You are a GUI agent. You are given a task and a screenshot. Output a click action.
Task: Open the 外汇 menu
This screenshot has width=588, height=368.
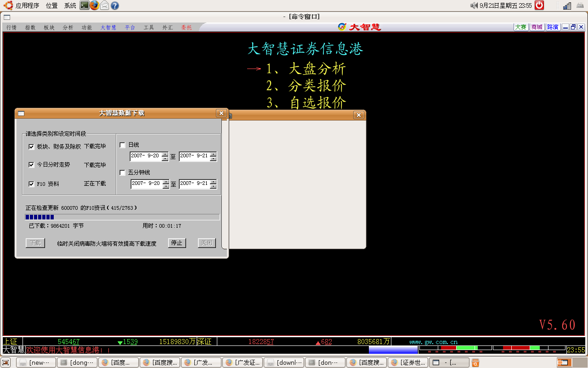click(168, 28)
